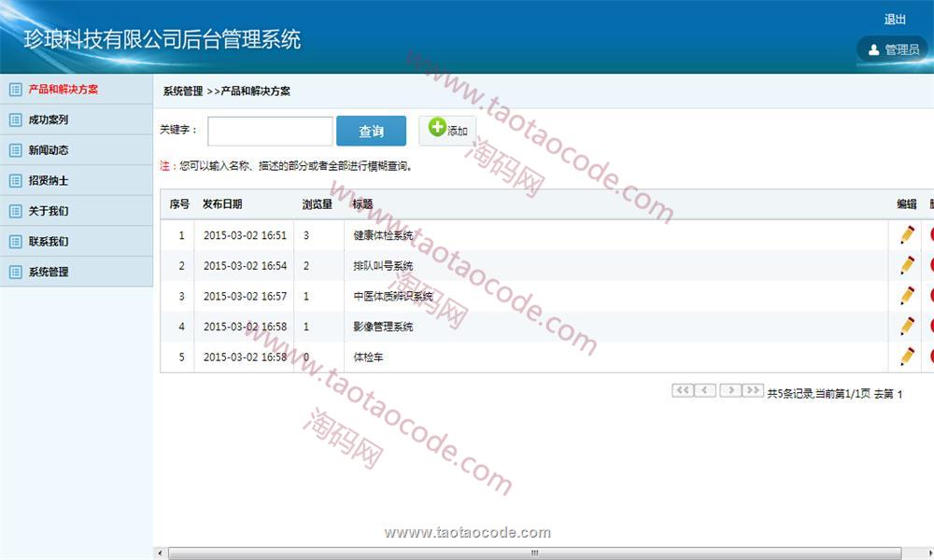Open 新闻动态 in the sidebar
The height and width of the screenshot is (560, 934).
tap(49, 150)
